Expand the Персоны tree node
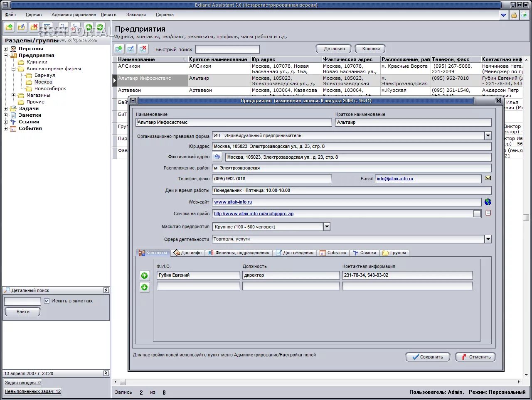The width and height of the screenshot is (532, 400). click(x=6, y=49)
